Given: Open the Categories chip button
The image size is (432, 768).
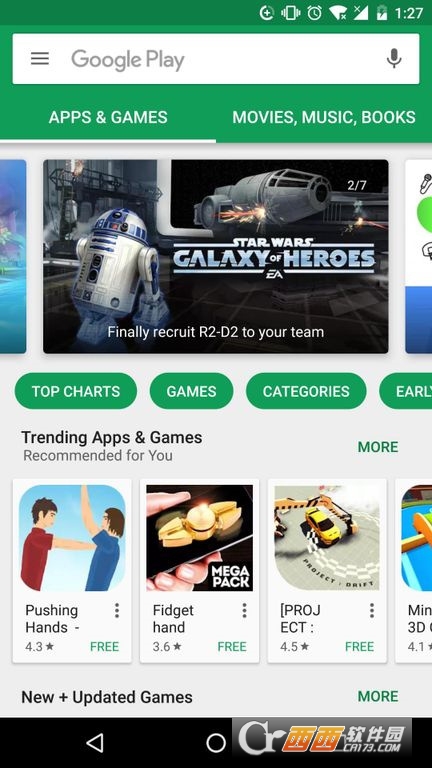Looking at the screenshot, I should (306, 391).
